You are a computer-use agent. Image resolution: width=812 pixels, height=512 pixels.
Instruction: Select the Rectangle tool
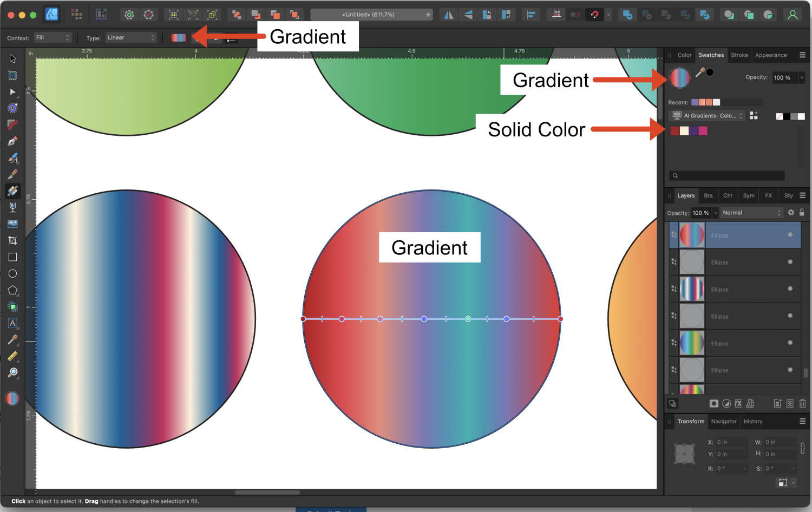coord(12,257)
